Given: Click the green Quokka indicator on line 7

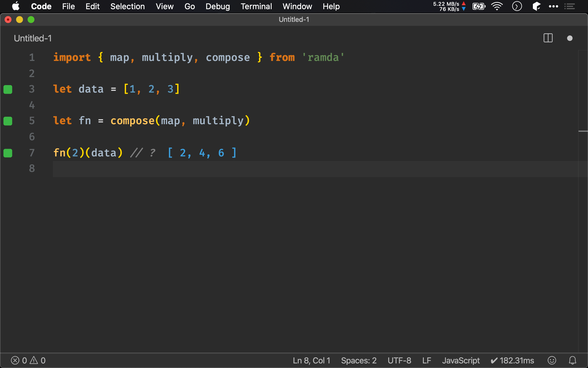Looking at the screenshot, I should 8,153.
